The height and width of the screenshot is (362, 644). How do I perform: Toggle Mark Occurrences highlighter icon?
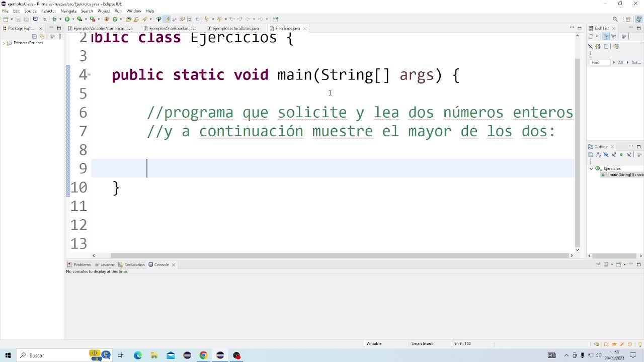(x=167, y=19)
